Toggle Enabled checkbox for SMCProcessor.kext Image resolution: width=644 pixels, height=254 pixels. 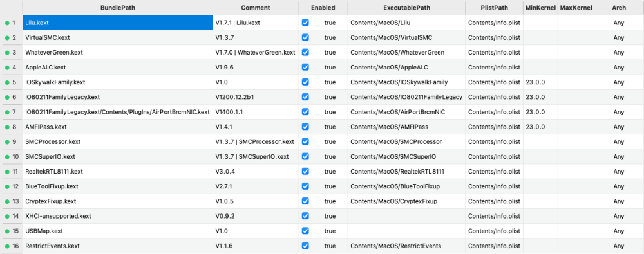coord(305,141)
